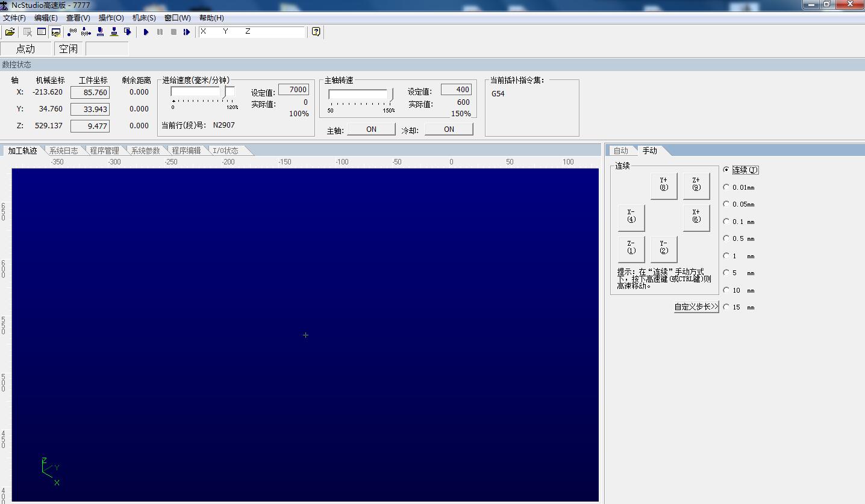Click the X Y Z toolbar input box

252,32
